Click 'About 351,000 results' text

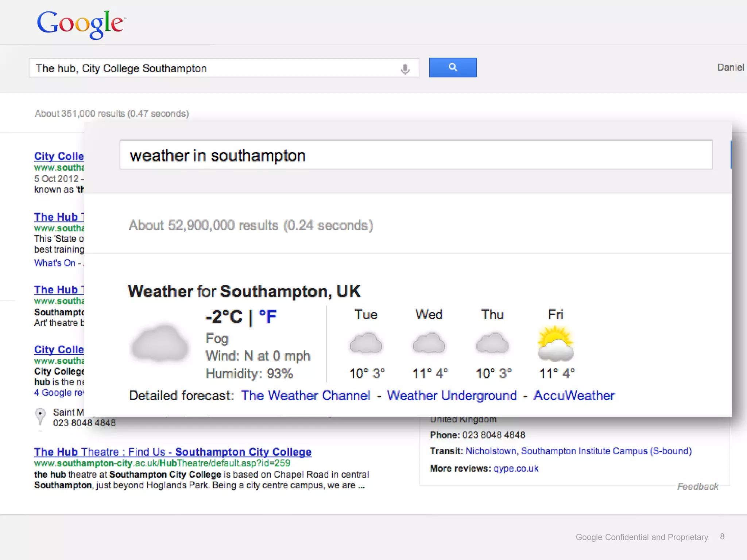pyautogui.click(x=112, y=114)
